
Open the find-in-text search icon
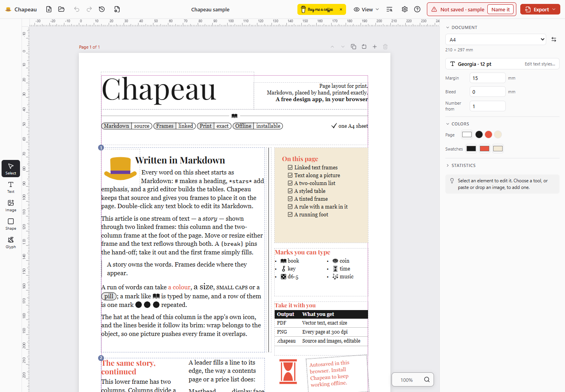[x=389, y=9]
